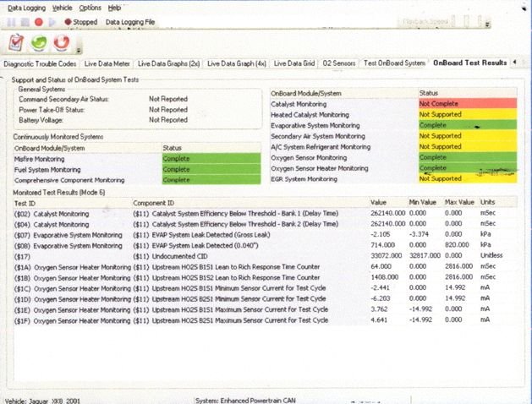The image size is (532, 404).
Task: Open the Data Logging menu
Action: [x=27, y=7]
